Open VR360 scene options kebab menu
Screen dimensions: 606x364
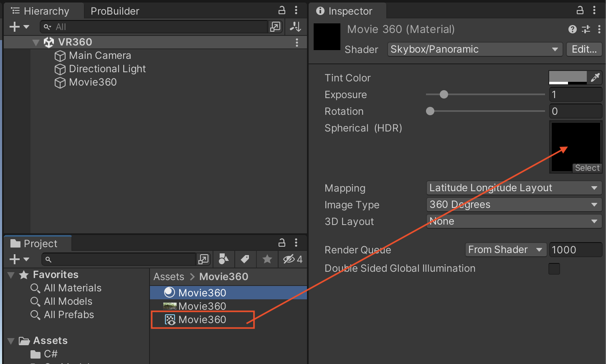point(297,42)
